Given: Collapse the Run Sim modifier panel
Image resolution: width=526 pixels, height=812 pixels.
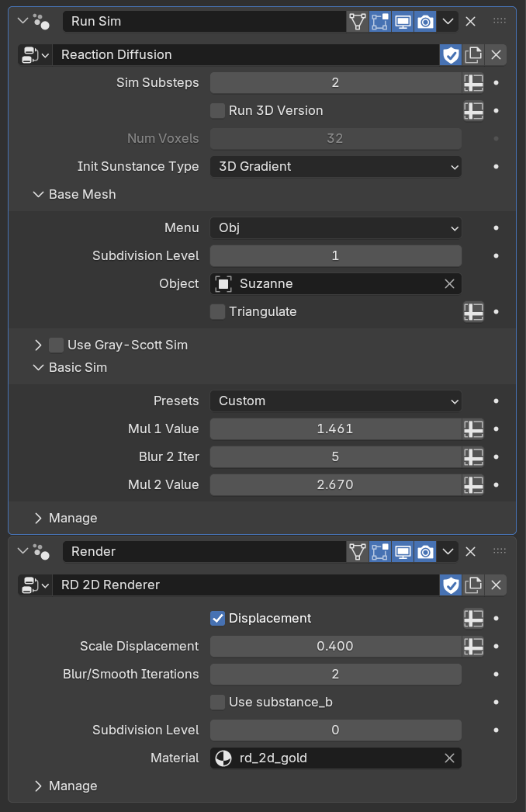Looking at the screenshot, I should [22, 21].
